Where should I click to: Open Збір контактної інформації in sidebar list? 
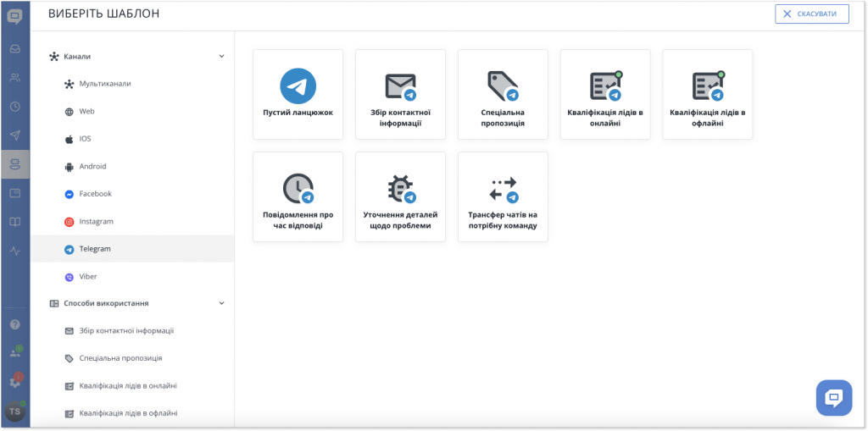[x=133, y=331]
